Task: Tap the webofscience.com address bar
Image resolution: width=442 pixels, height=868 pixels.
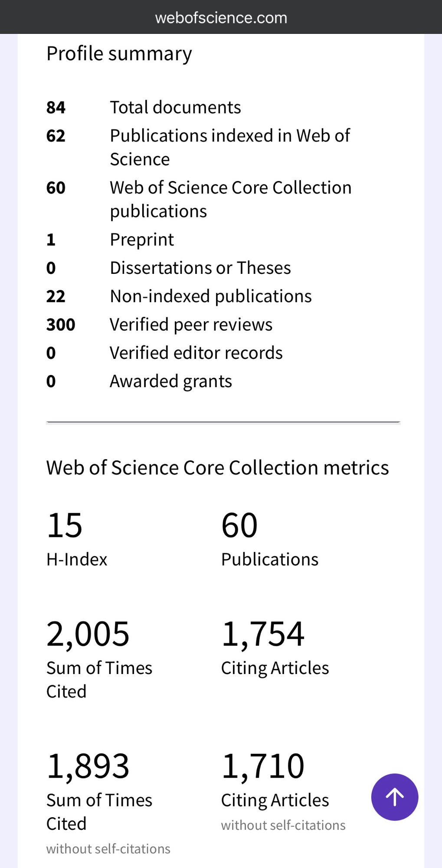Action: [x=221, y=18]
